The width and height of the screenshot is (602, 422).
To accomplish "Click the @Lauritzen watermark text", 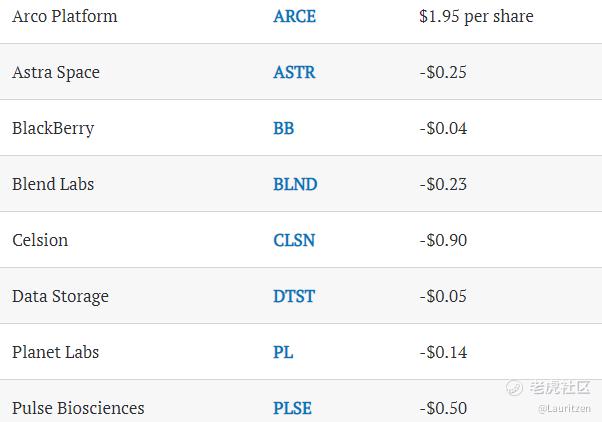I will coord(564,409).
